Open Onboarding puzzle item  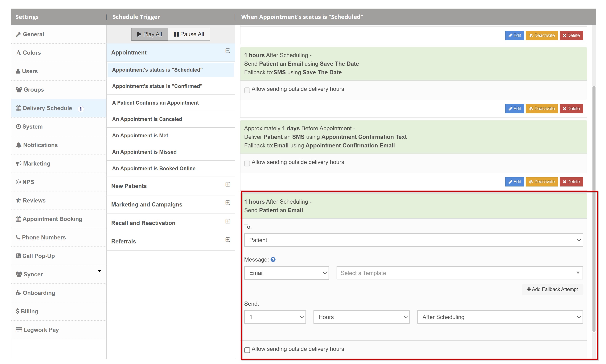click(x=58, y=293)
